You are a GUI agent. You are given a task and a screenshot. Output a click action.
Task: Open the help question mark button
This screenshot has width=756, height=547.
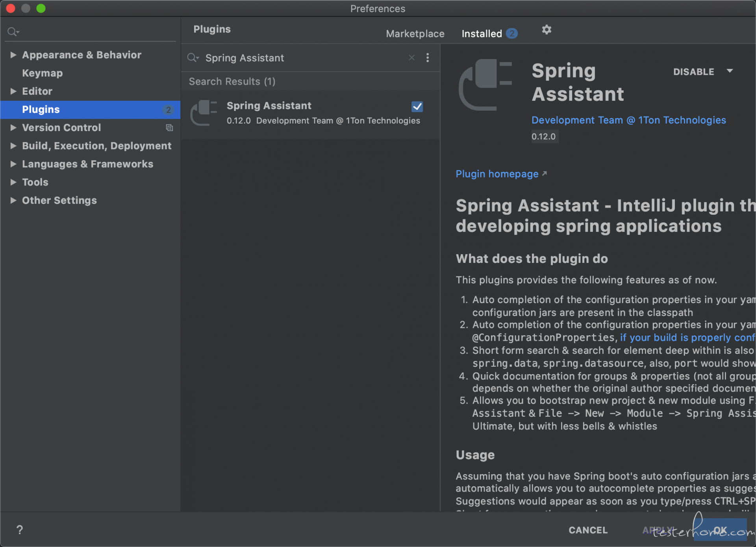pos(20,530)
